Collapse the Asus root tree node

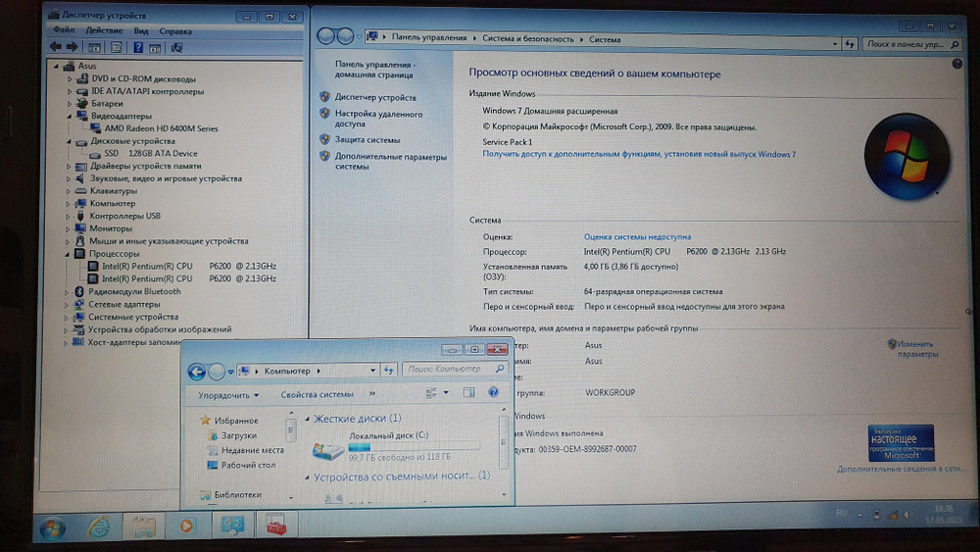click(56, 66)
